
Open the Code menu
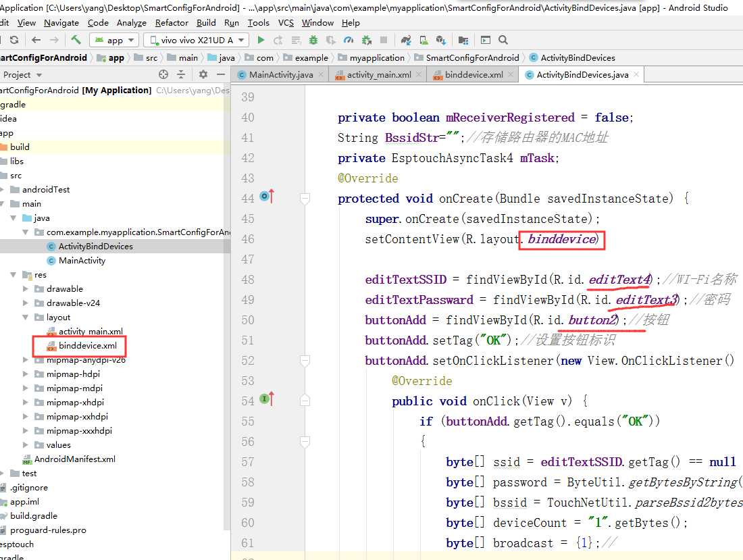point(98,23)
